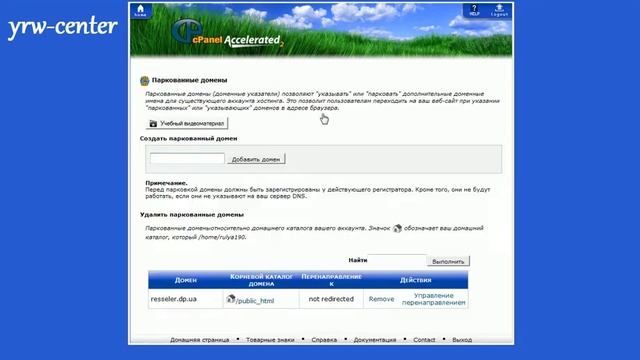Open Управление перенаправлением link
This screenshot has height=360, width=640.
[433, 299]
